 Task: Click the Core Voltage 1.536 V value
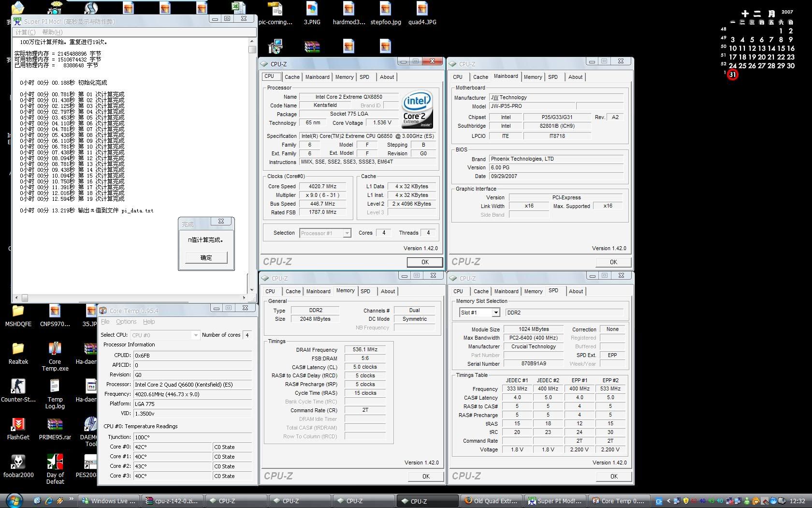(x=382, y=123)
